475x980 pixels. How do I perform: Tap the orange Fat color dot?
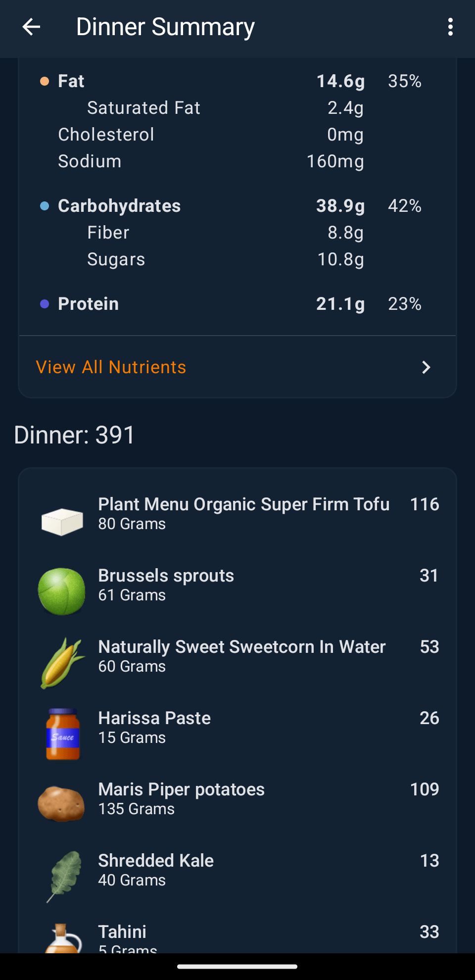pos(45,81)
